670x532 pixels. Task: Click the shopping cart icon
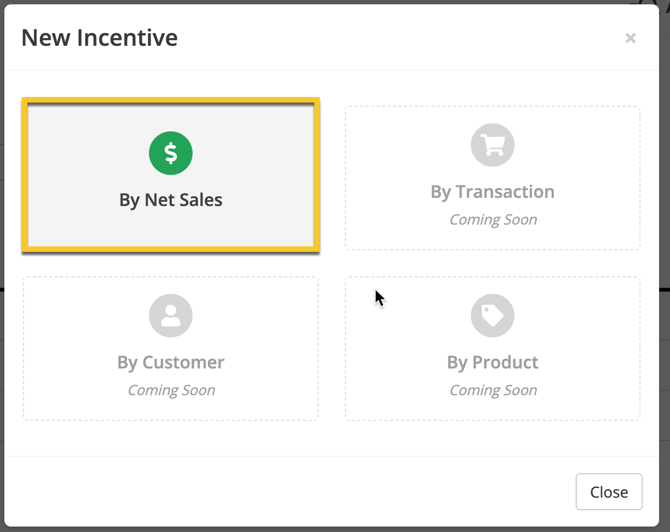click(492, 146)
